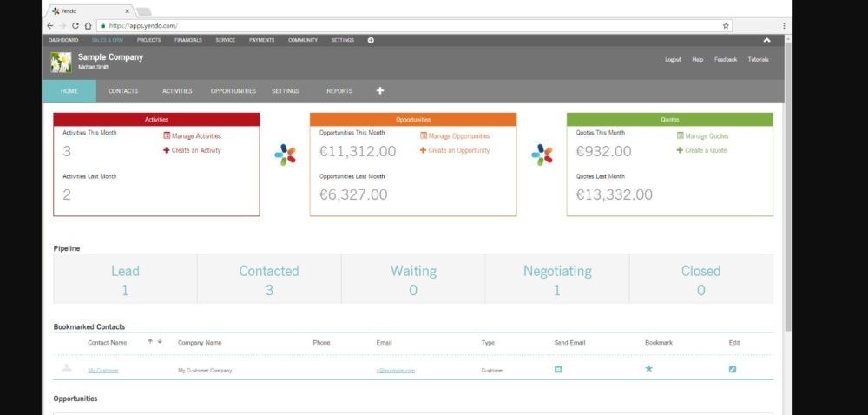Click the contact avatar icon beside My Customer

67,369
